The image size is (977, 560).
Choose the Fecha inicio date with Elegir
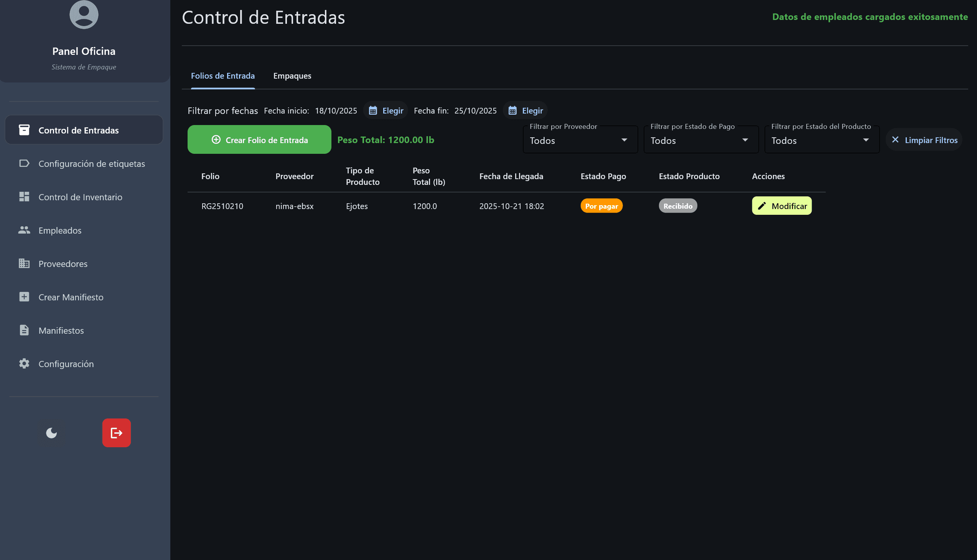pyautogui.click(x=386, y=111)
